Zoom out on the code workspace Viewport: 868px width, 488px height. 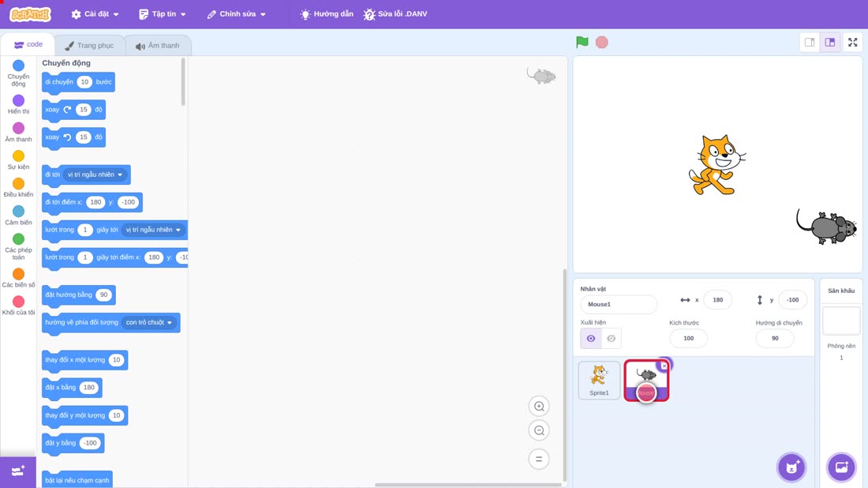539,430
